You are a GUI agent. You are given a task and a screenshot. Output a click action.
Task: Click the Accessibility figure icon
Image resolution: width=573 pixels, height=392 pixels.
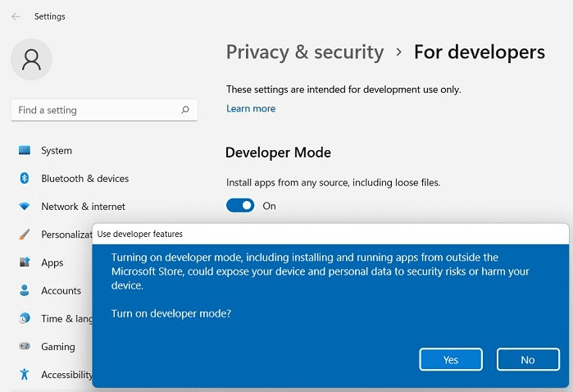click(25, 374)
